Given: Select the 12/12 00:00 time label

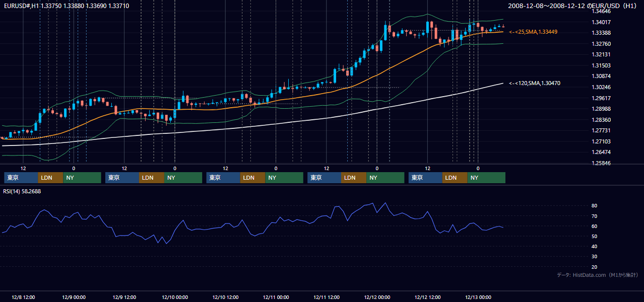Looking at the screenshot, I should pos(377,297).
